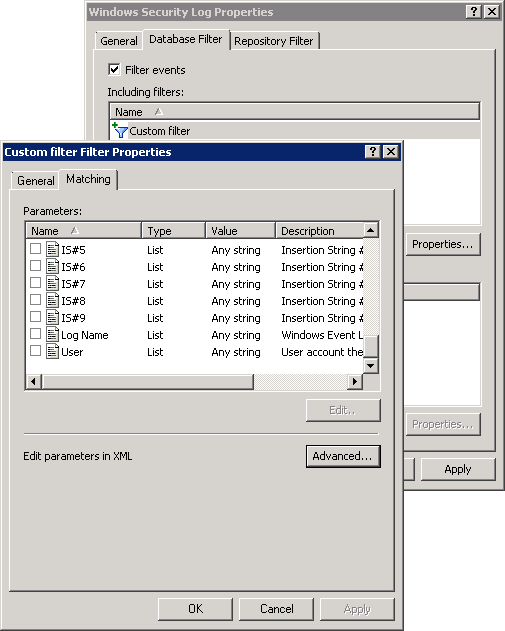Click the parameters list scroll up arrow
This screenshot has height=631, width=505.
(x=371, y=230)
